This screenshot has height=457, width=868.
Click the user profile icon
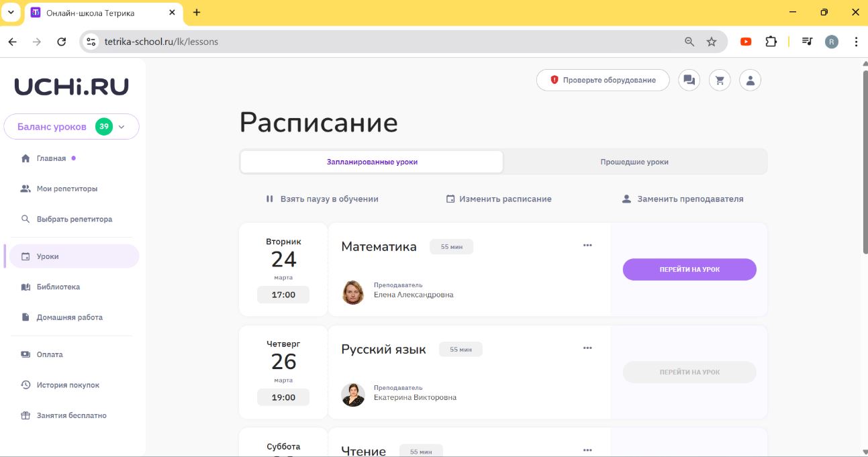click(x=750, y=81)
